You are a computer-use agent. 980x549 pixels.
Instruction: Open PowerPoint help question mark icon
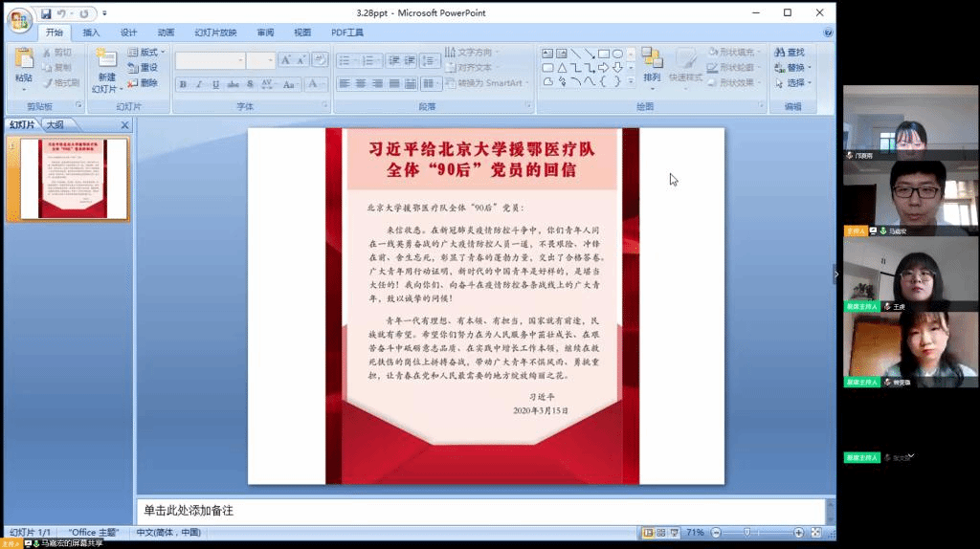(827, 33)
